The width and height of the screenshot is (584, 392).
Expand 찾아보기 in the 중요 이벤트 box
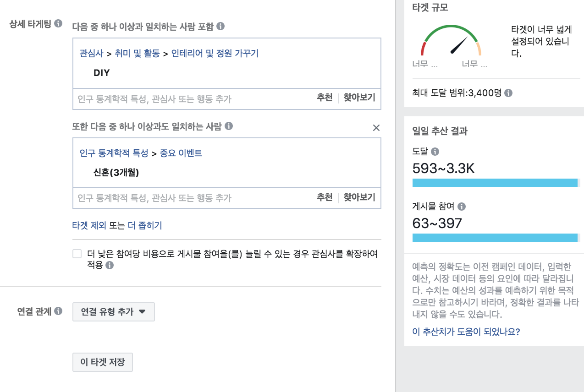pyautogui.click(x=359, y=198)
